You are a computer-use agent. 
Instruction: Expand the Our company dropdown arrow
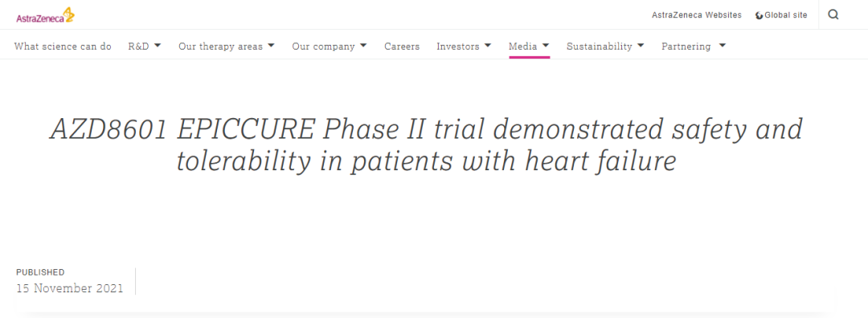coord(363,46)
